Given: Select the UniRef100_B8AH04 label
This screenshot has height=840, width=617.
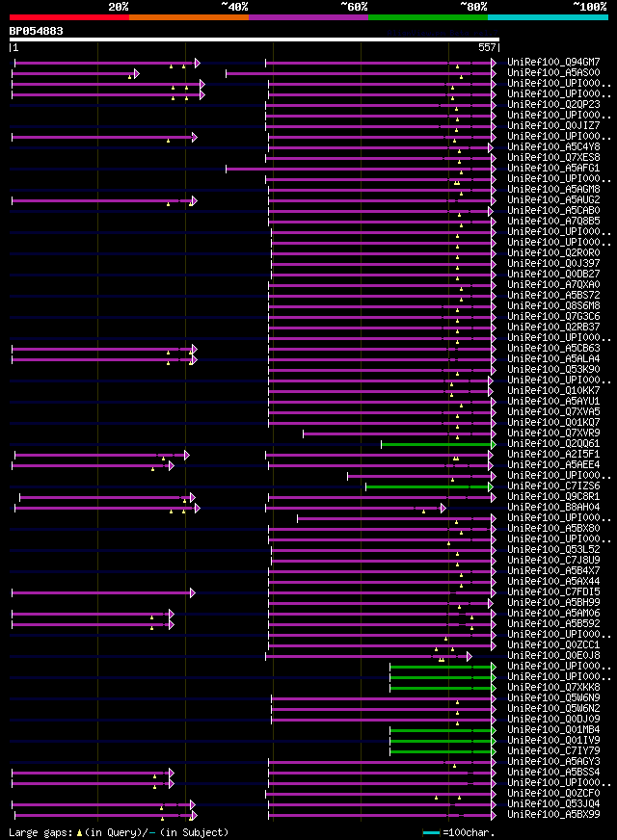Looking at the screenshot, I should 553,508.
